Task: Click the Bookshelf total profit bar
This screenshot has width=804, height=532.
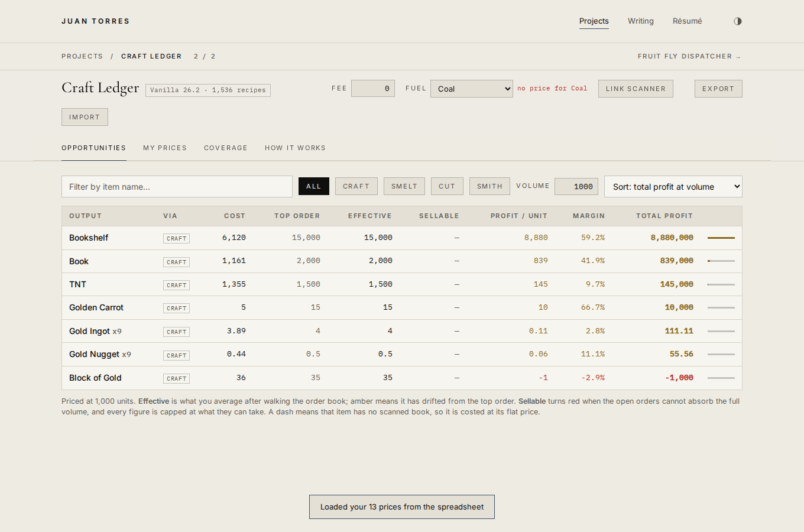Action: [x=721, y=238]
